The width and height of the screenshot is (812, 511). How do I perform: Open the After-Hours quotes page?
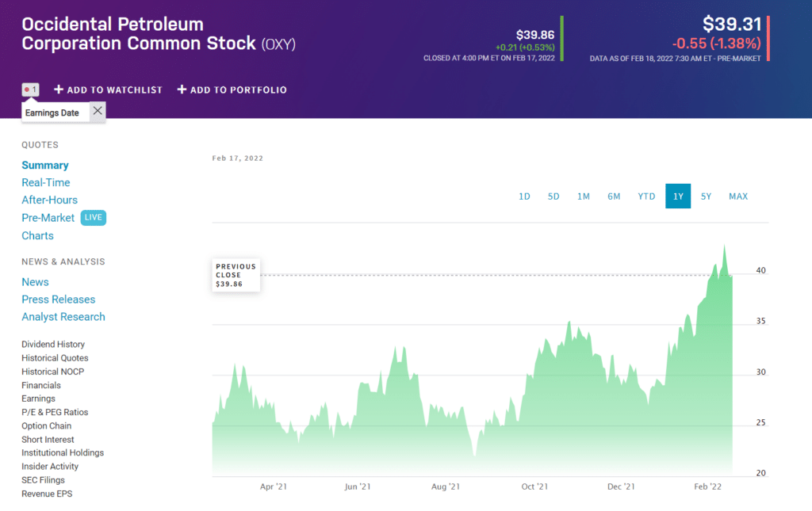pyautogui.click(x=50, y=200)
